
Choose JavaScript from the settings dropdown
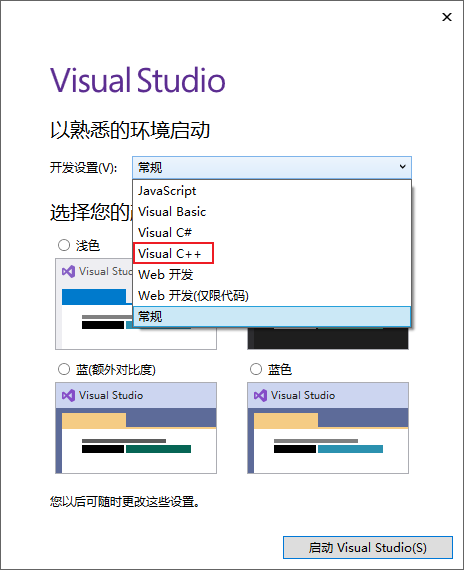(x=272, y=191)
